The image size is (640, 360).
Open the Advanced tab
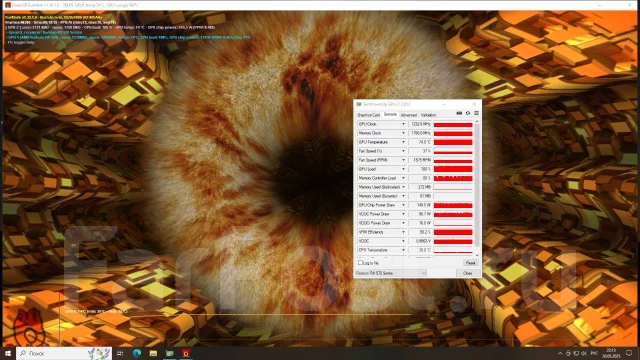pos(409,115)
